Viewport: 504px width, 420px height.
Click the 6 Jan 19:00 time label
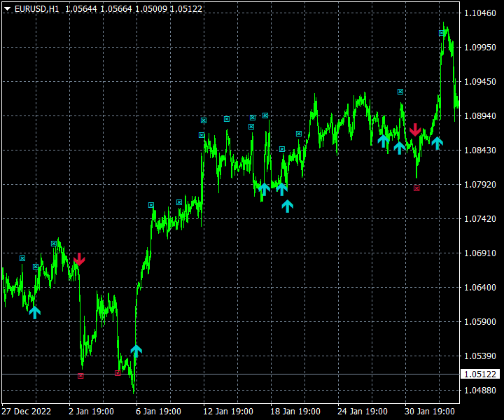[x=158, y=412]
